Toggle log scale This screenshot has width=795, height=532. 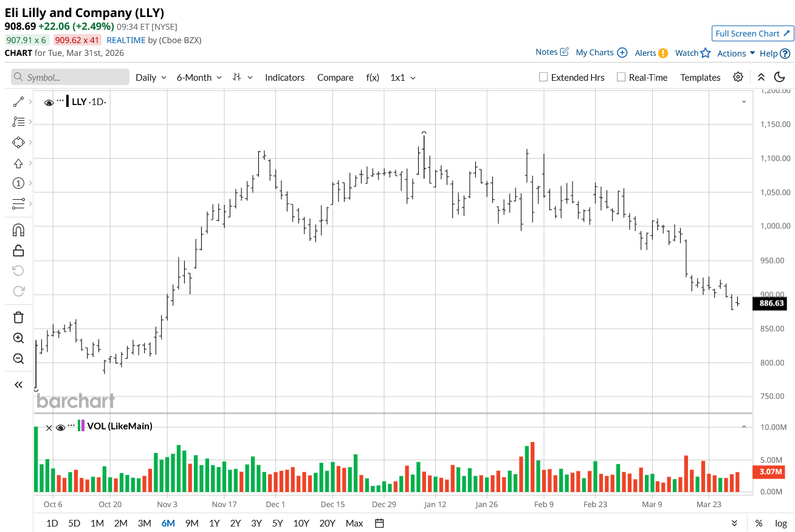tap(781, 523)
